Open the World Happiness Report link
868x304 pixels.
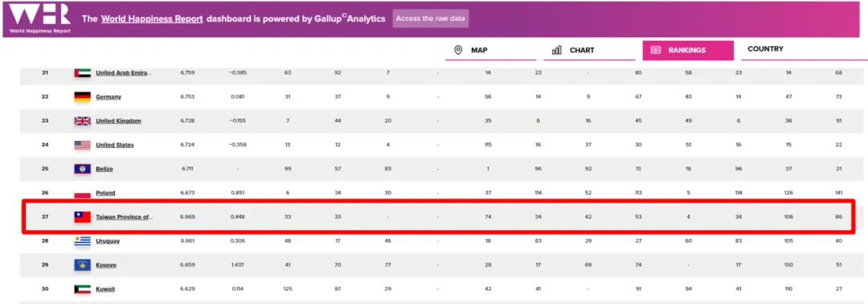click(x=152, y=18)
